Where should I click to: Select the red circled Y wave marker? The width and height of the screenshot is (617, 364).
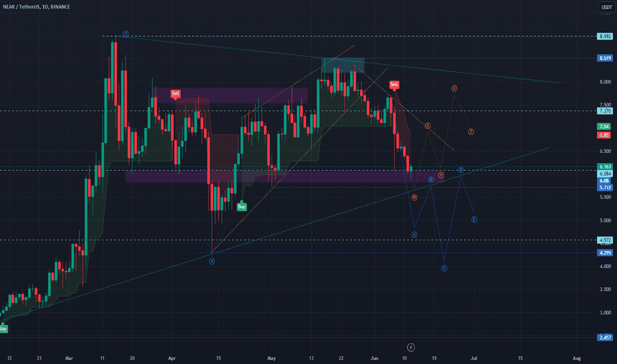[x=441, y=175]
